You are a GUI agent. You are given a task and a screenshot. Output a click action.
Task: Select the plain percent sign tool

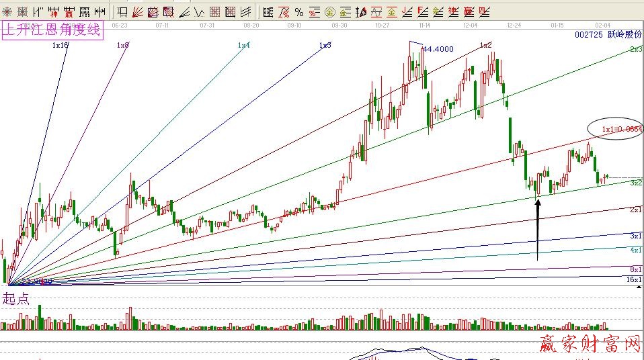tap(299, 11)
